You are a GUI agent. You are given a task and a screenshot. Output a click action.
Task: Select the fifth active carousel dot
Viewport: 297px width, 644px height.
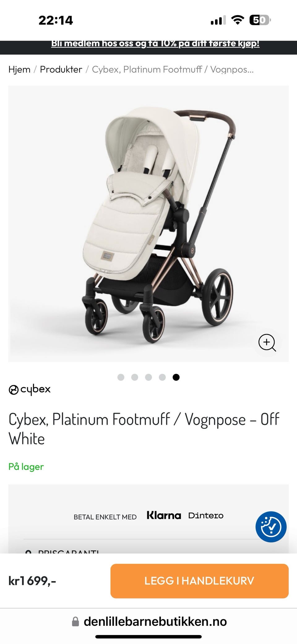(176, 377)
